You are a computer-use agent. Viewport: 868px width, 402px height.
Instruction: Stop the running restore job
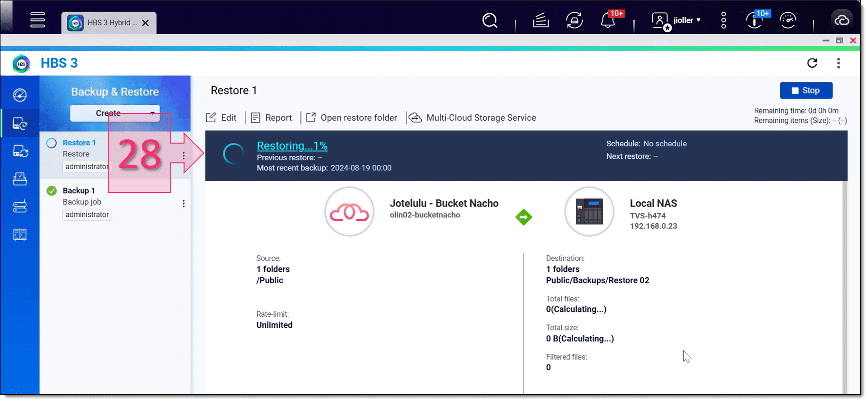click(x=806, y=91)
